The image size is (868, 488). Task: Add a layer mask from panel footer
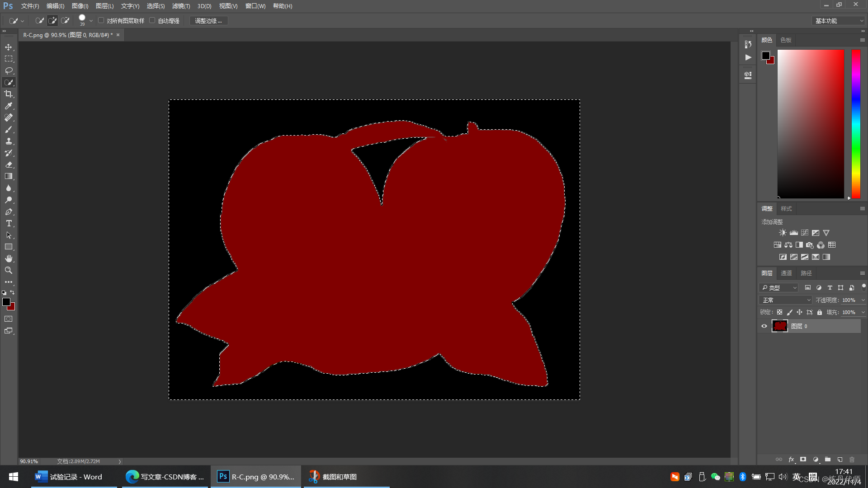[803, 460]
